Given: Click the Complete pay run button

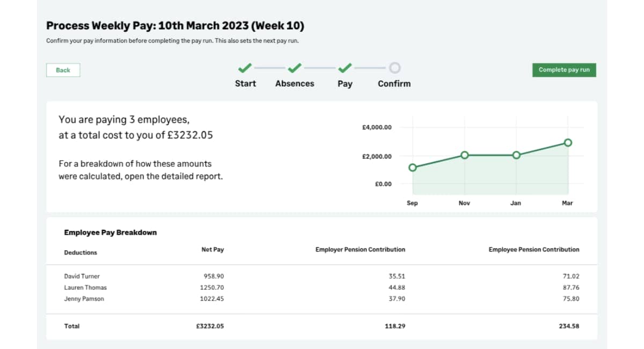Looking at the screenshot, I should coord(564,70).
